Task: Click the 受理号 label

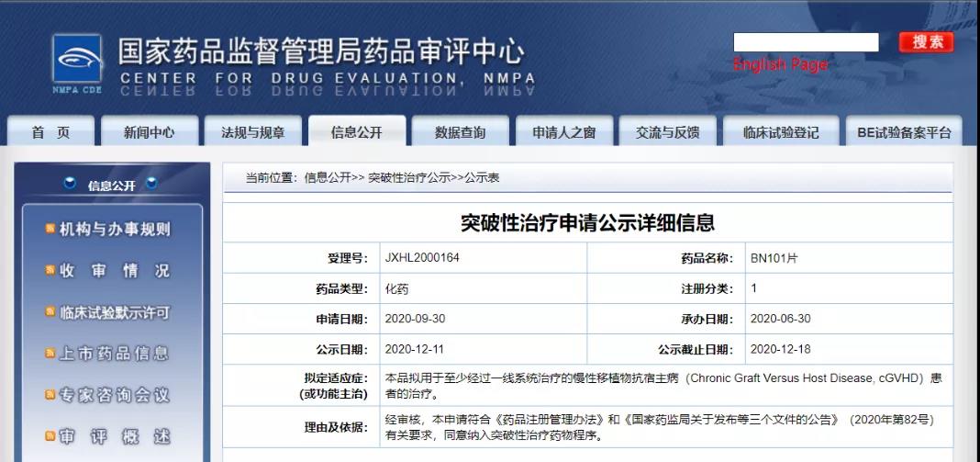Action: 348,258
